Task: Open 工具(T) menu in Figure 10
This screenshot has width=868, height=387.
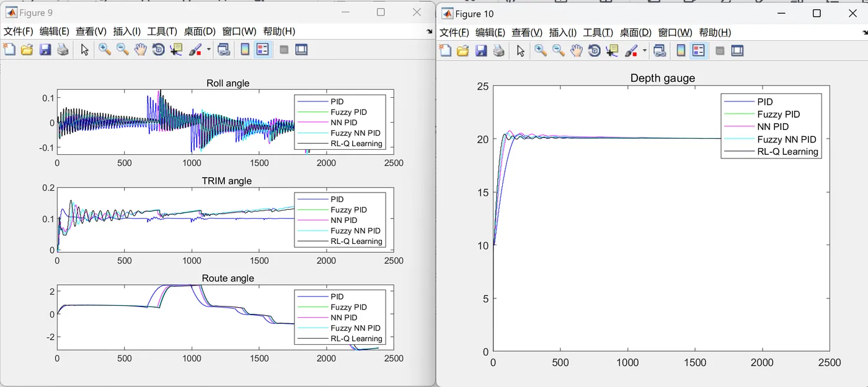Action: (x=598, y=33)
